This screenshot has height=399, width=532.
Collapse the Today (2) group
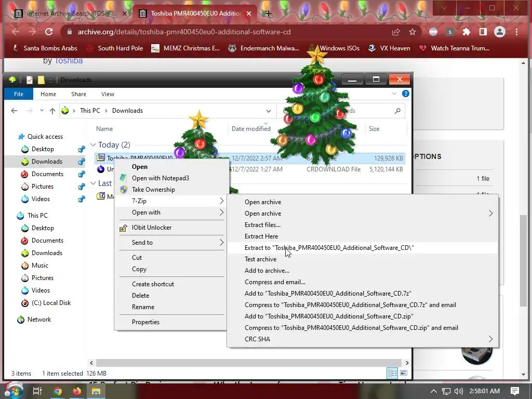(93, 145)
